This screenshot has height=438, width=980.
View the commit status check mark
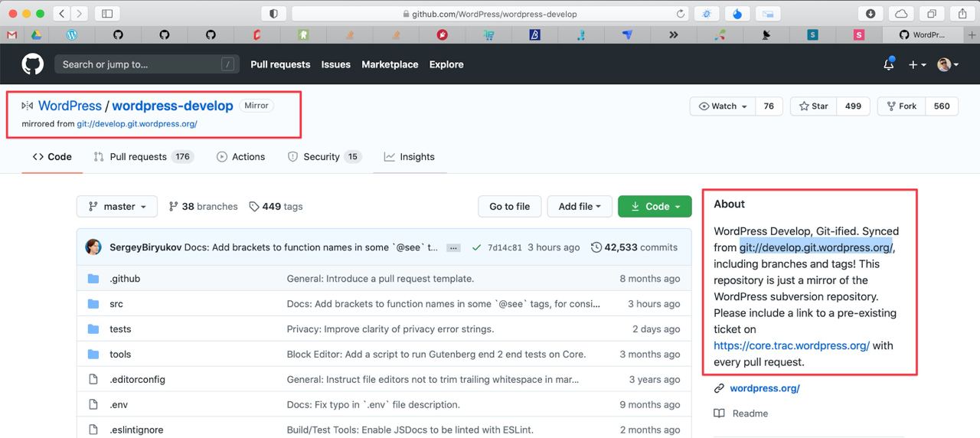click(477, 247)
